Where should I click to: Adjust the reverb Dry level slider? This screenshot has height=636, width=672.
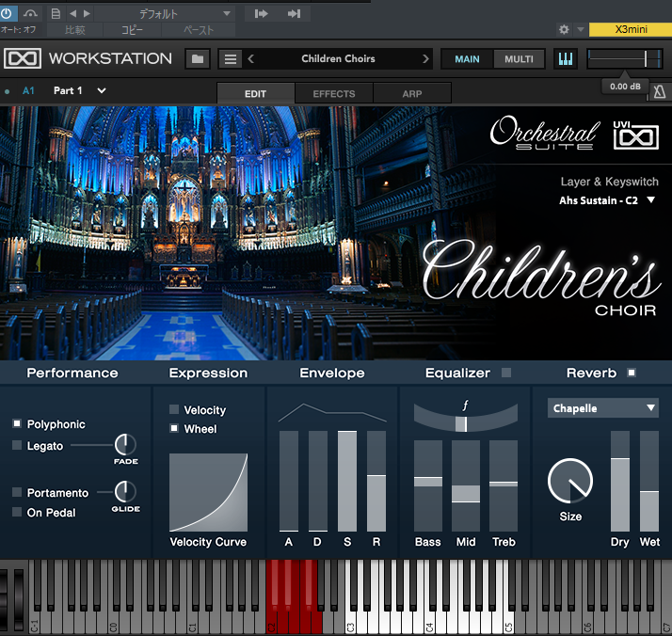(x=619, y=481)
